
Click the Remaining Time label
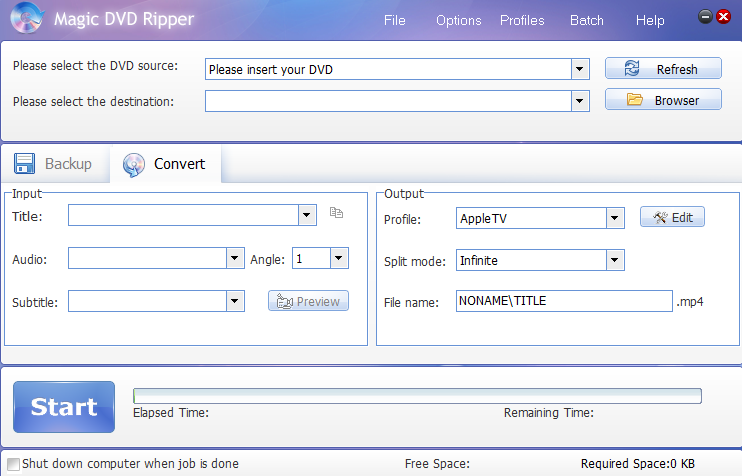click(x=548, y=413)
